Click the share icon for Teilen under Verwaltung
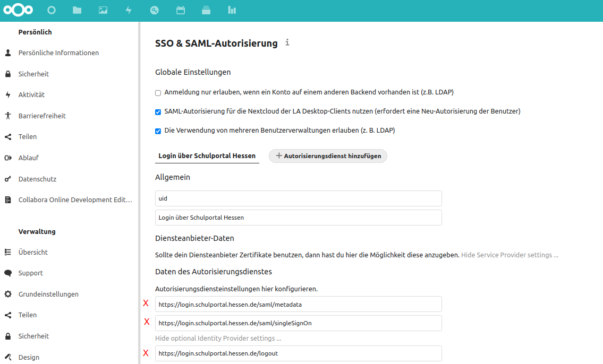This screenshot has height=364, width=603. [7, 315]
